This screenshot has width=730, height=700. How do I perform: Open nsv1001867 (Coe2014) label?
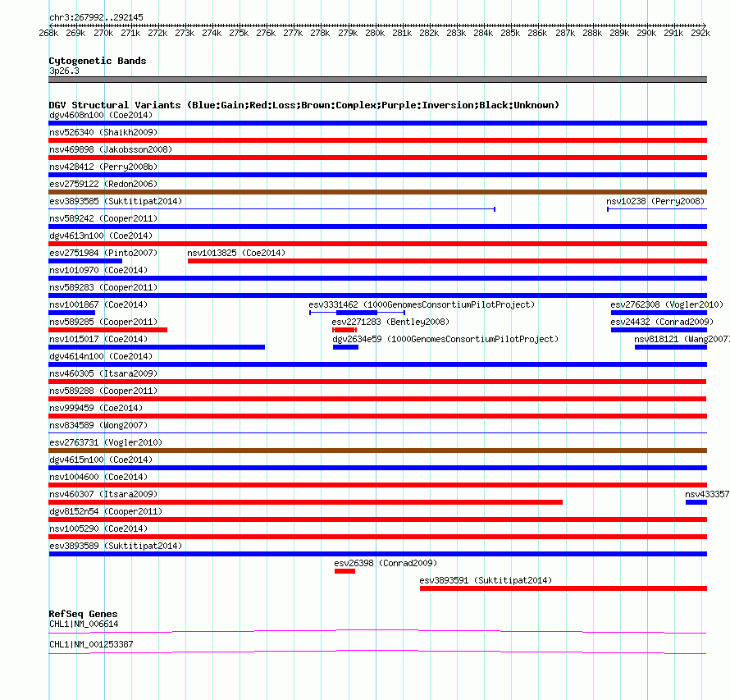(98, 304)
